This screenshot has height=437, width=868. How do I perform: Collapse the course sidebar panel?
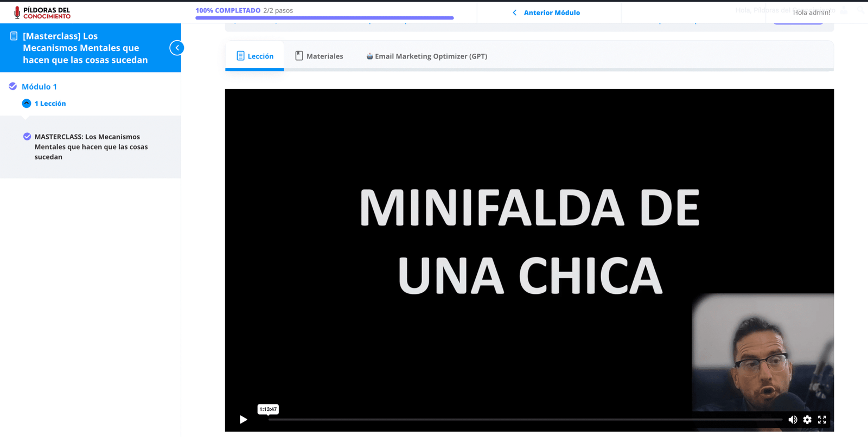click(x=177, y=48)
